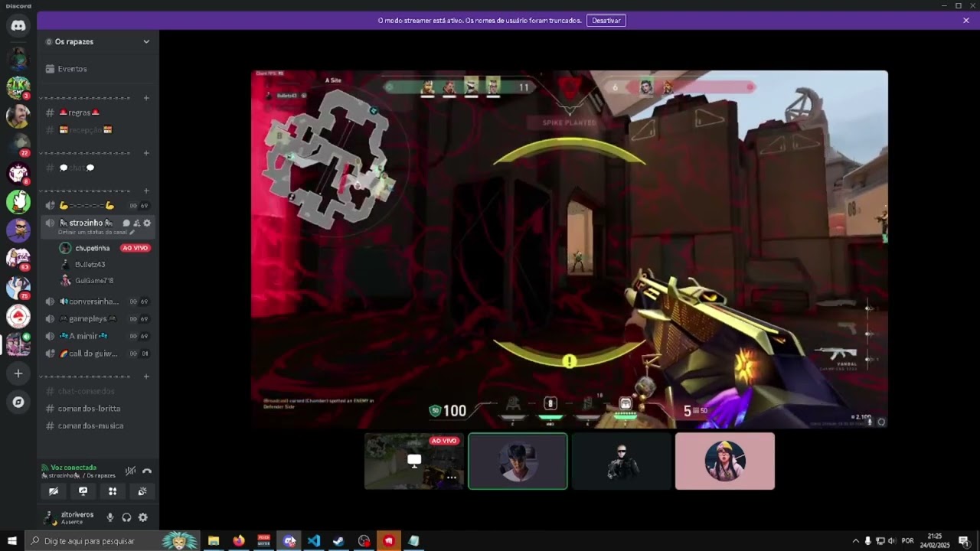Open chat for strozinho voice channel
This screenshot has width=980, height=551.
[x=126, y=223]
